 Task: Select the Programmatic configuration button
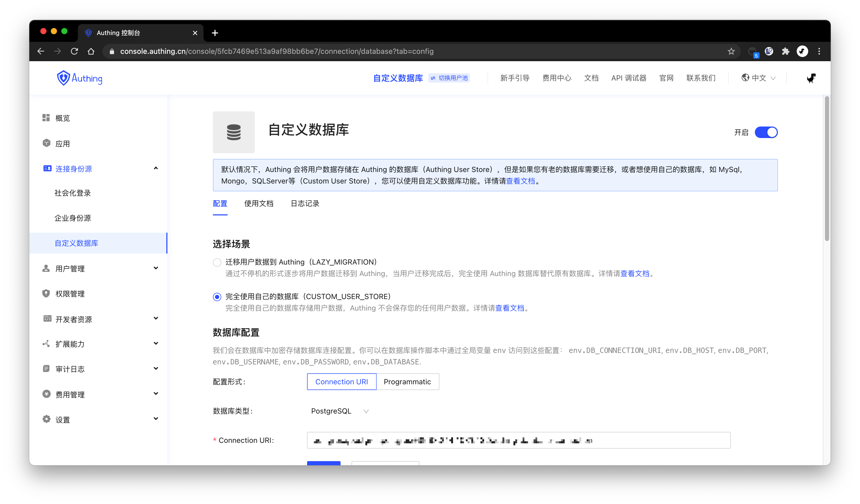407,382
